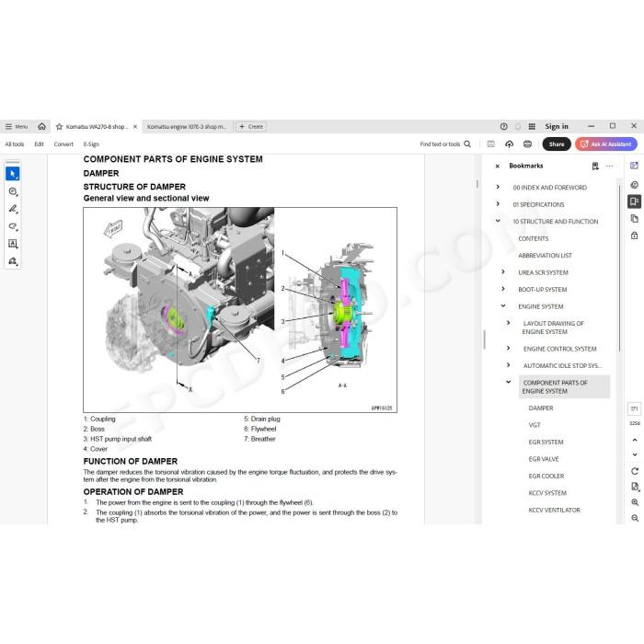Open the comments panel icon in right rail
644x644 pixels.
coord(635,185)
